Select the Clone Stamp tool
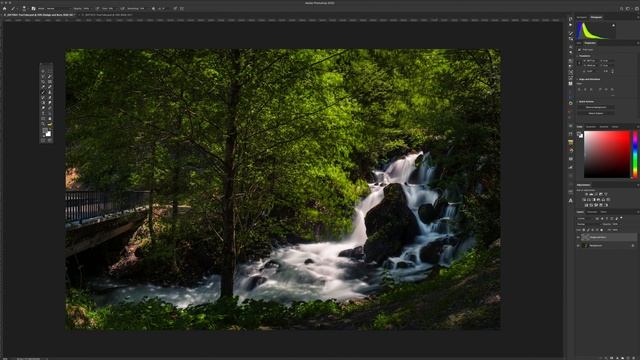This screenshot has width=640, height=360. [x=49, y=92]
